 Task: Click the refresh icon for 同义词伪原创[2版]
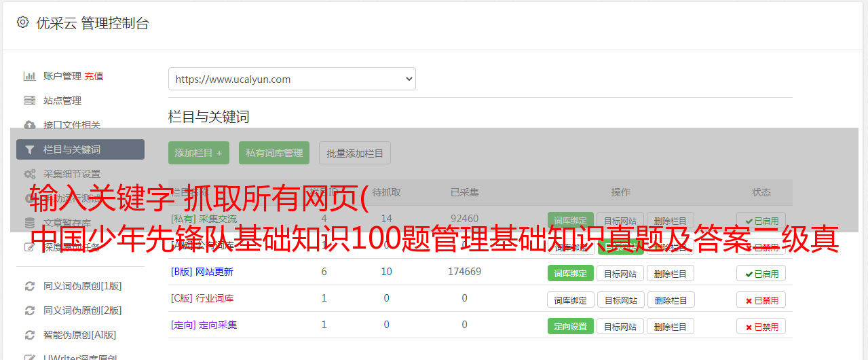29,310
